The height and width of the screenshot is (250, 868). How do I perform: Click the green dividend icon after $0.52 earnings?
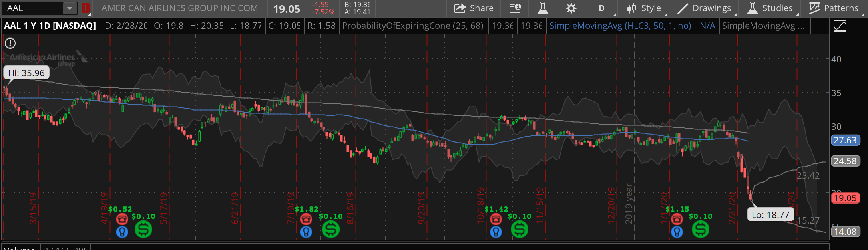click(x=143, y=229)
